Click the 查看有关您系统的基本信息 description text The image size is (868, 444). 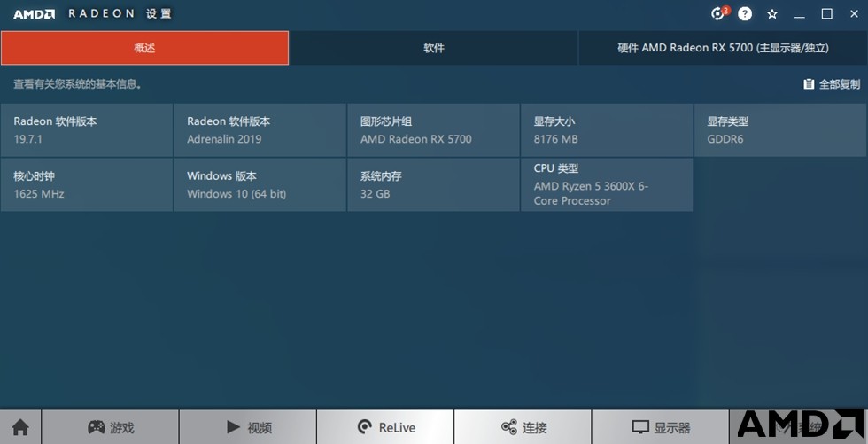point(78,84)
